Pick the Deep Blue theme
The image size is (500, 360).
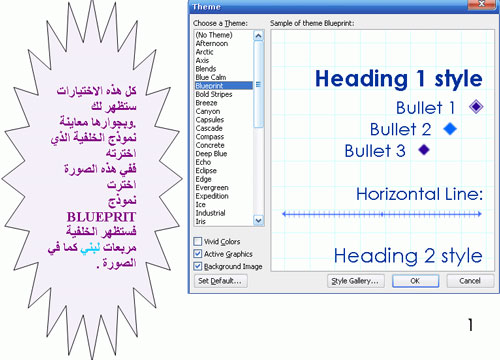click(211, 154)
